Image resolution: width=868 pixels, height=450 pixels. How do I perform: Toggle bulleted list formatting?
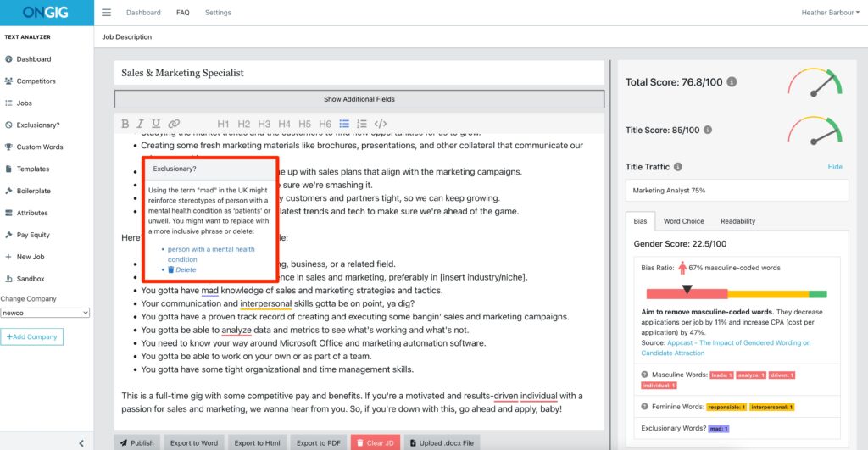pyautogui.click(x=344, y=124)
